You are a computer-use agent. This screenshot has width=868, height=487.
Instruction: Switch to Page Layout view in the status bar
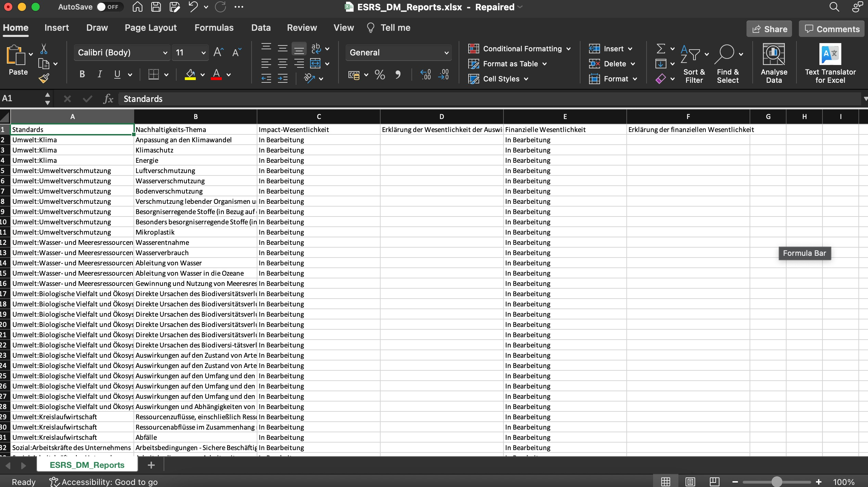690,482
